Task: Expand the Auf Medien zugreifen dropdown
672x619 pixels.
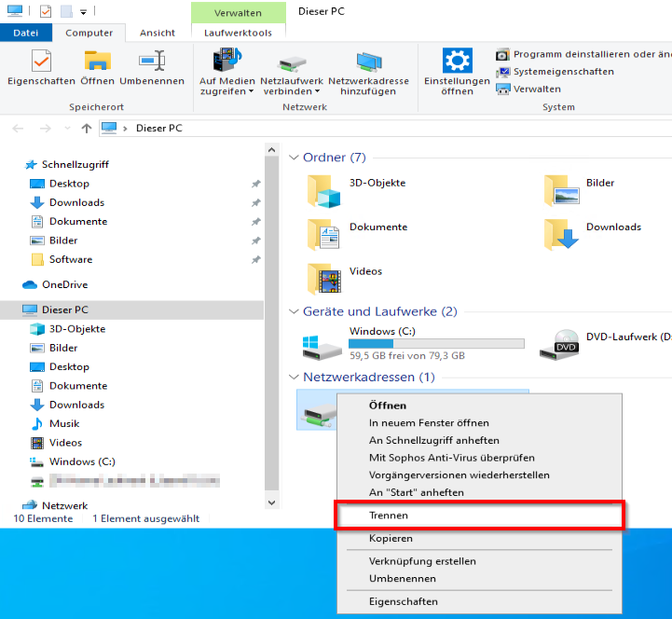Action: click(226, 91)
